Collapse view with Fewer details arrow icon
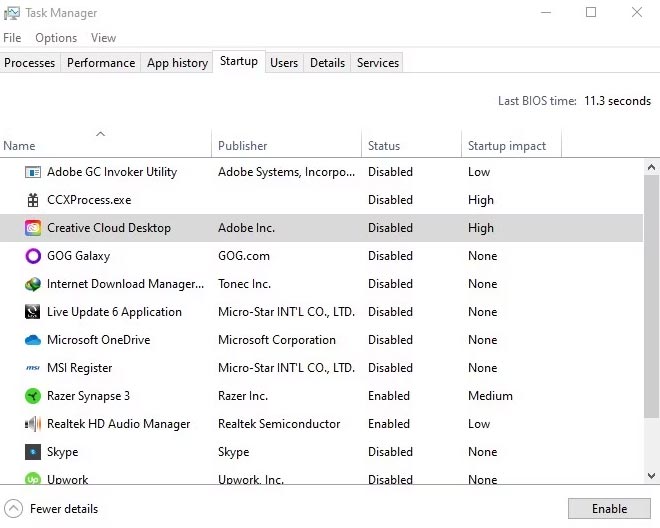The width and height of the screenshot is (660, 528). [x=13, y=509]
